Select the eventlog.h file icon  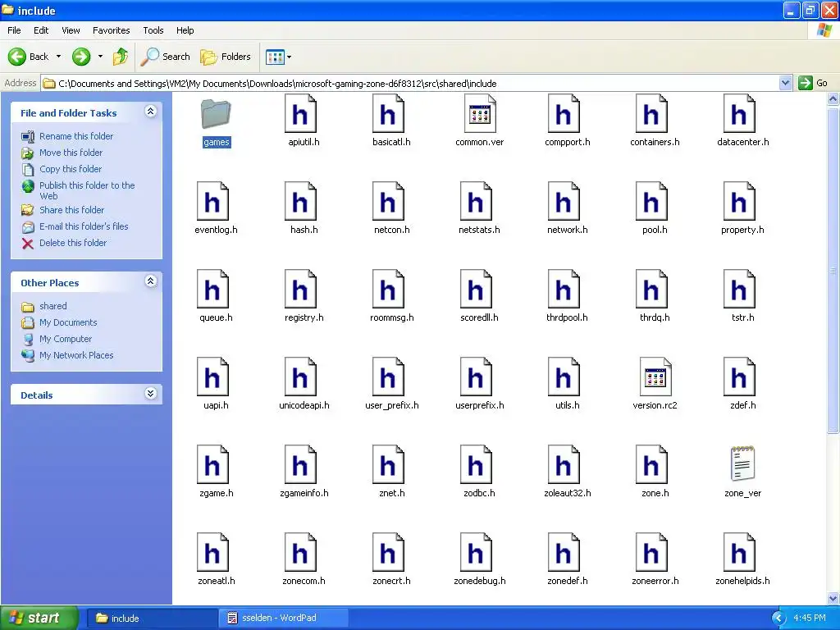212,202
